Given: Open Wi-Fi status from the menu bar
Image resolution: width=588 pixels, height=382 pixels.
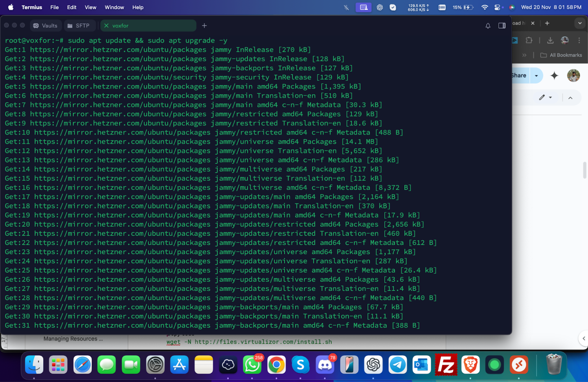Looking at the screenshot, I should tap(484, 7).
